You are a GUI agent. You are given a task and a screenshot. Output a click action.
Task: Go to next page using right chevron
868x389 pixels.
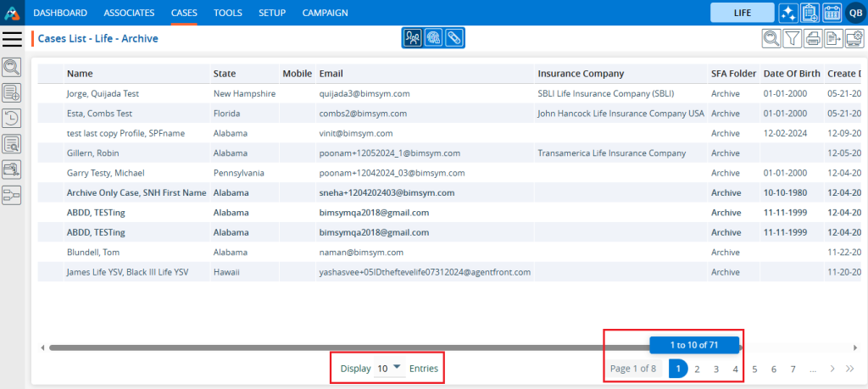[832, 369]
